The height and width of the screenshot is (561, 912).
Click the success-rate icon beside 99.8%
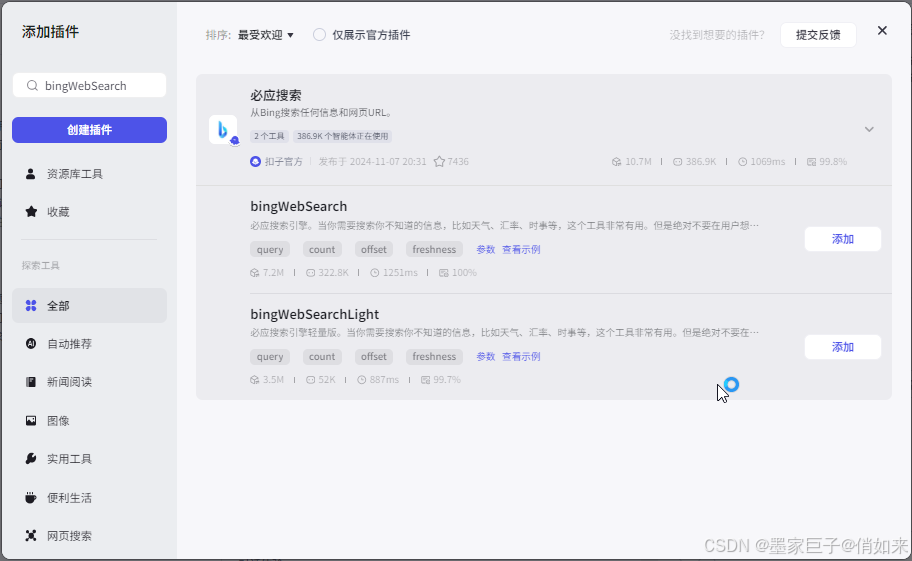[811, 162]
